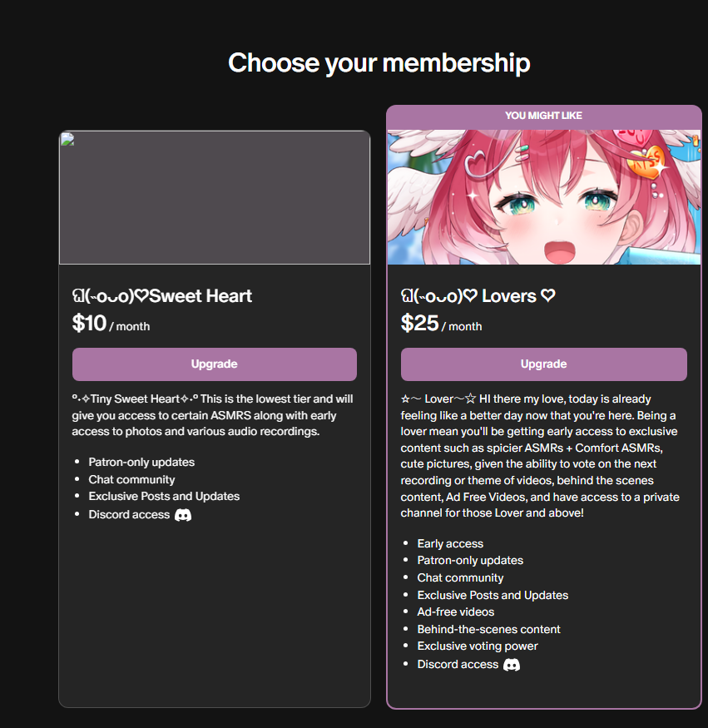Click the heart symbol after Lovers title
Viewport: 708px width, 728px height.
click(x=547, y=295)
